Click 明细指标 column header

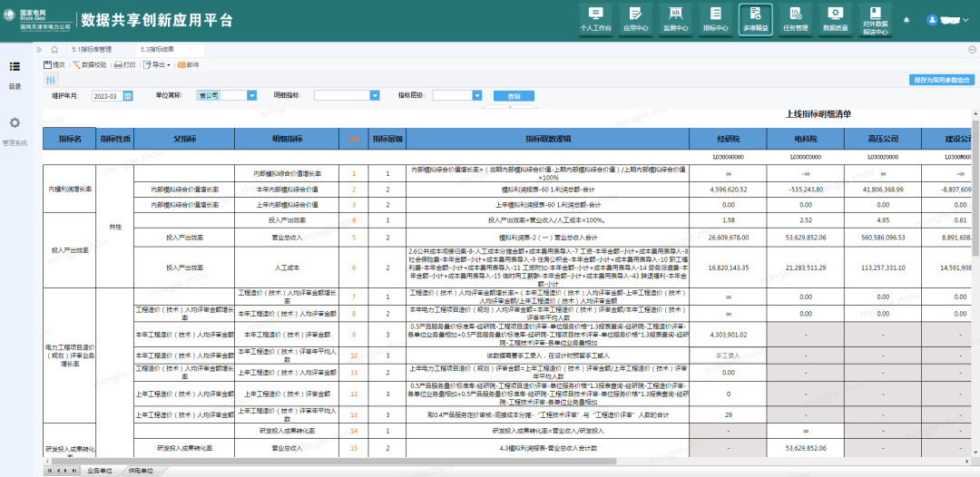[288, 139]
